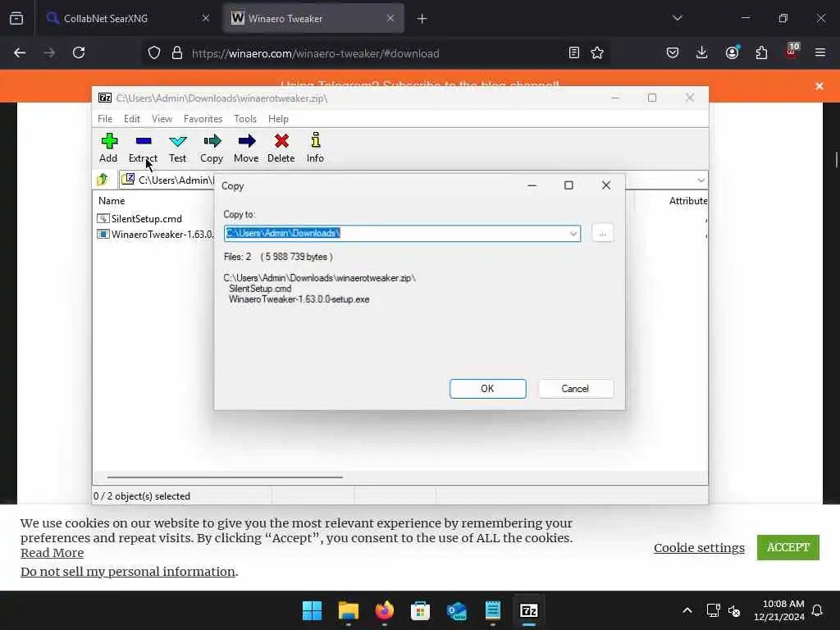
Task: Open Notepad from the taskbar
Action: coord(492,610)
